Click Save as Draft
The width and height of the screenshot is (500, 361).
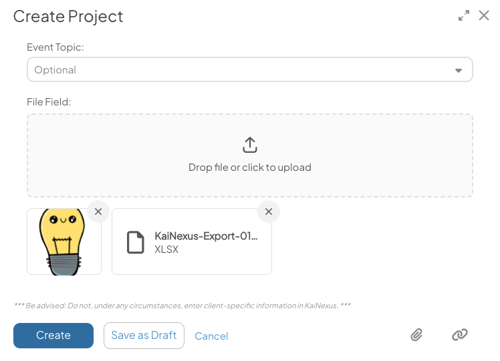click(x=144, y=335)
